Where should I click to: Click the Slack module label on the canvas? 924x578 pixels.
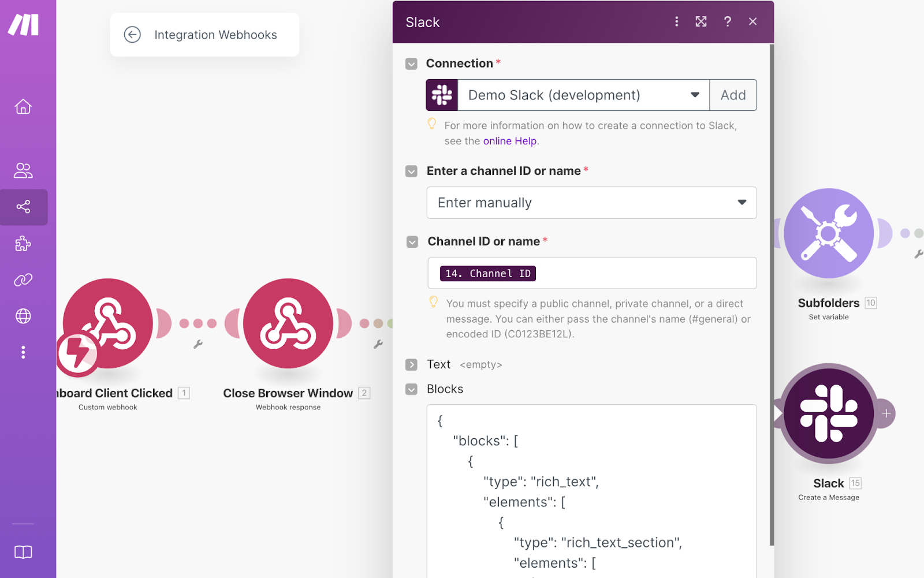(829, 483)
